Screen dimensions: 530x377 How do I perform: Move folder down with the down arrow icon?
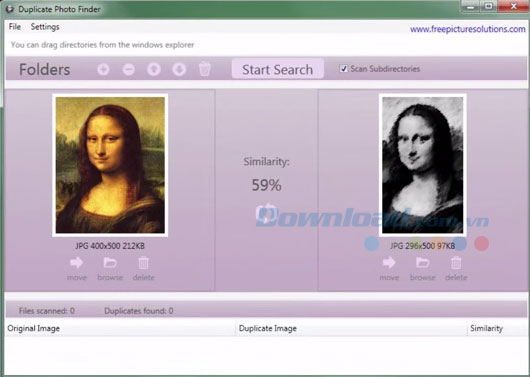[x=179, y=69]
